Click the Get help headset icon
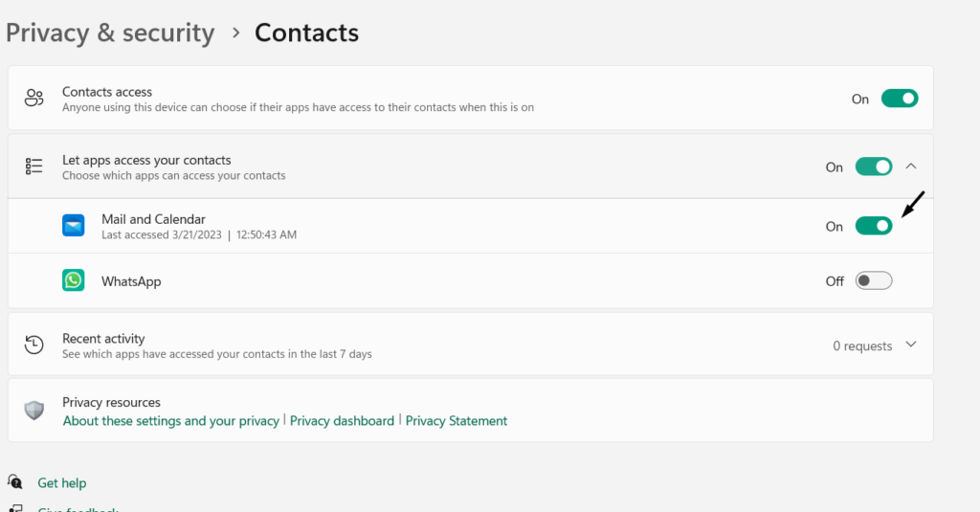 point(15,482)
